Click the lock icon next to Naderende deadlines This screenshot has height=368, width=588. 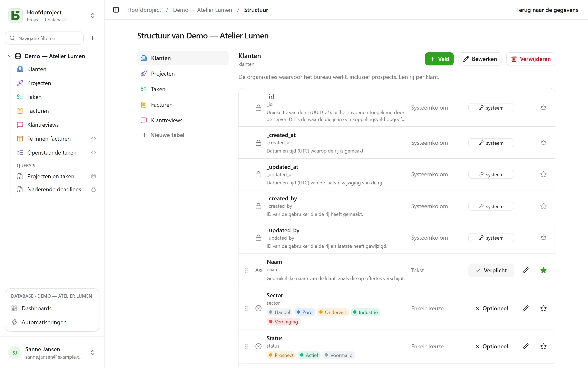93,189
